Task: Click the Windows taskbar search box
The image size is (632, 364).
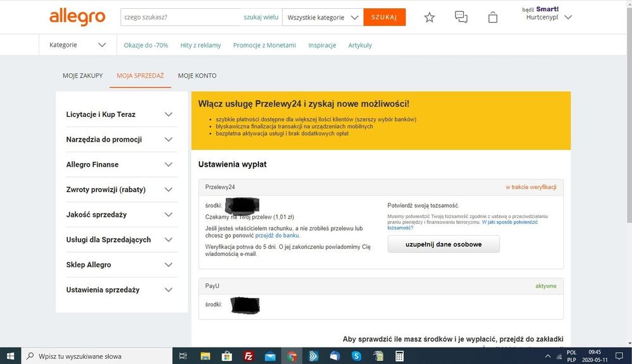Action: 97,356
